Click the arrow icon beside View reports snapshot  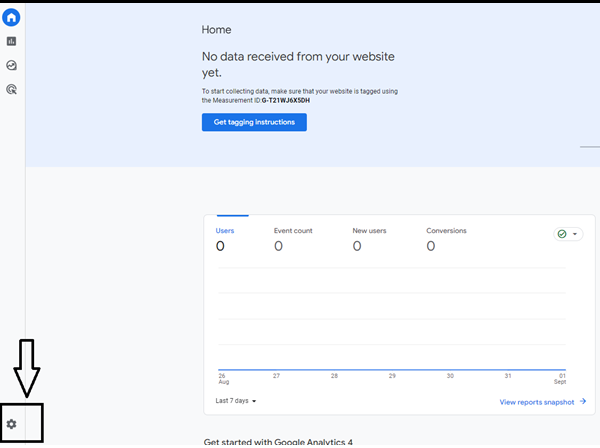[582, 401]
